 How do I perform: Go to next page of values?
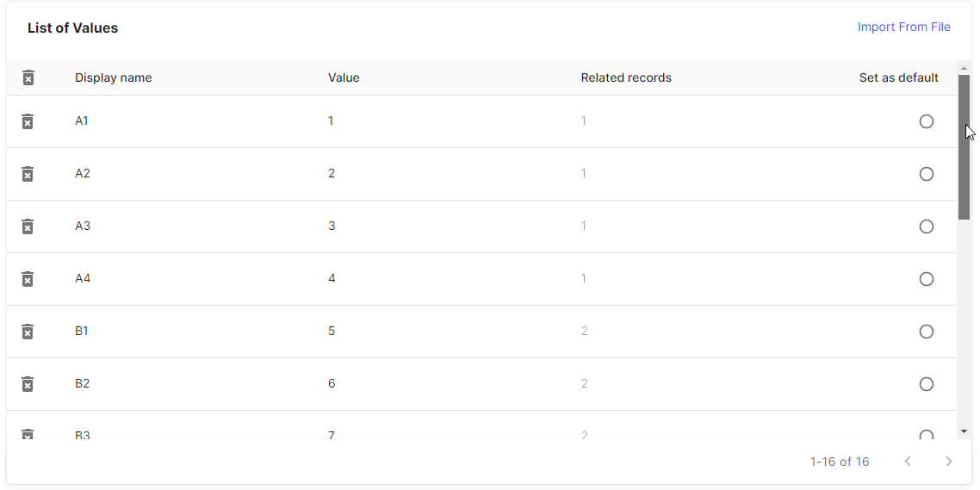point(949,462)
